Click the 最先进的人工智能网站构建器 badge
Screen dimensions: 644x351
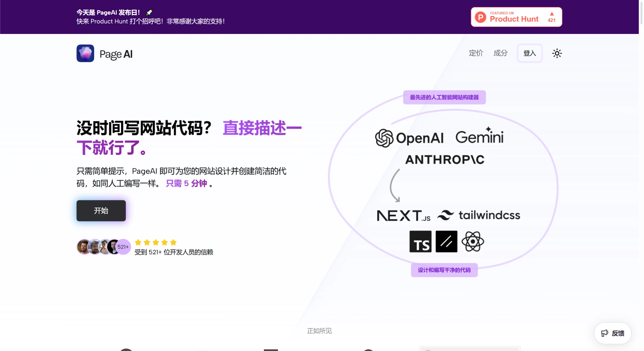(444, 97)
